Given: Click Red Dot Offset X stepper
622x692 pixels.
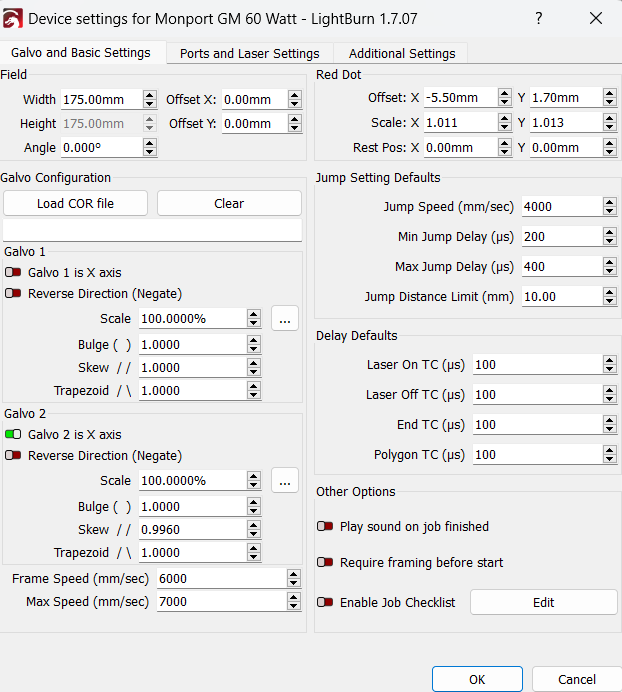Looking at the screenshot, I should tap(504, 97).
